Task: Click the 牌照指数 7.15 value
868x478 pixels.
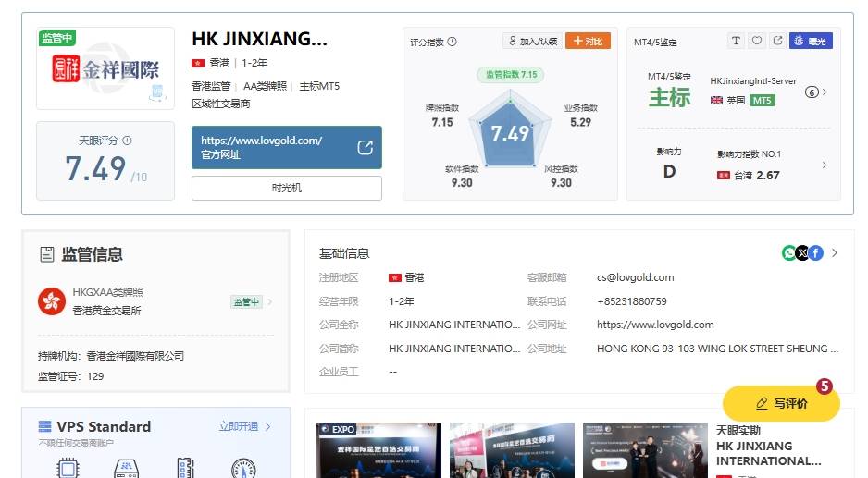Action: (x=442, y=122)
